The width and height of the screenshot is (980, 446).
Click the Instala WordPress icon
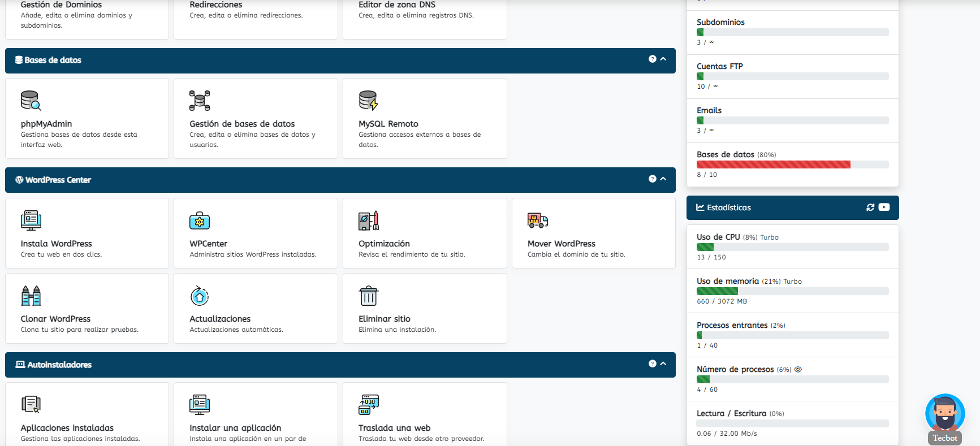click(31, 220)
